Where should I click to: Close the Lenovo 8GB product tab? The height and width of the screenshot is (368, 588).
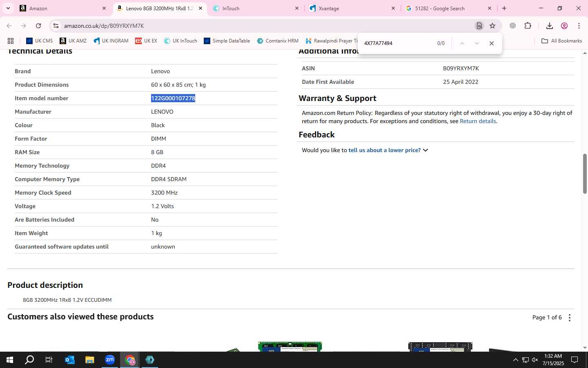pos(200,8)
